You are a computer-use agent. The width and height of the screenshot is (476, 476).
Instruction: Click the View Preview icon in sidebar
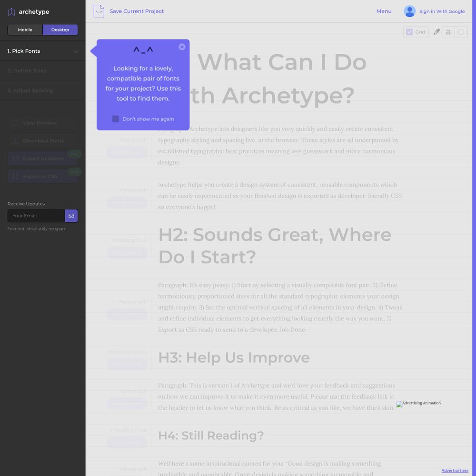15,123
